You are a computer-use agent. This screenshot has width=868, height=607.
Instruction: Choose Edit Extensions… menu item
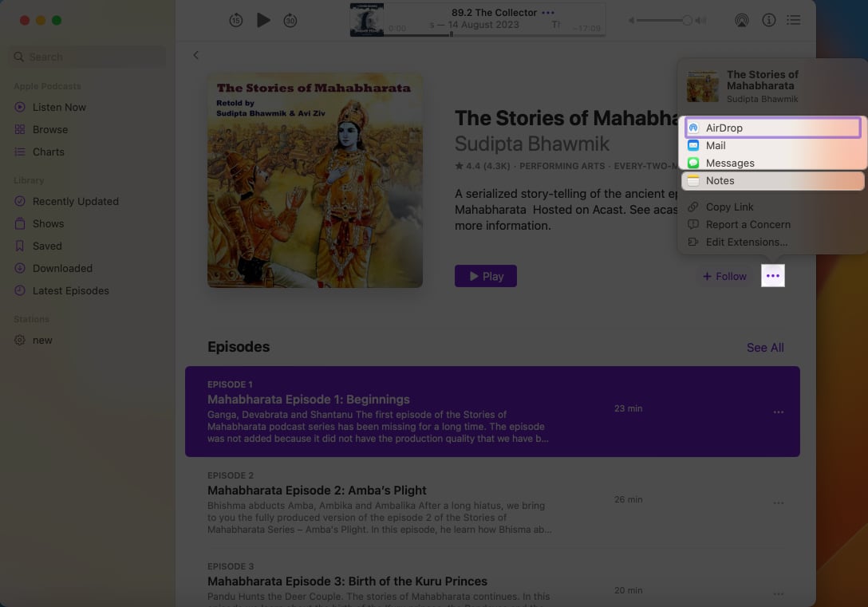746,242
